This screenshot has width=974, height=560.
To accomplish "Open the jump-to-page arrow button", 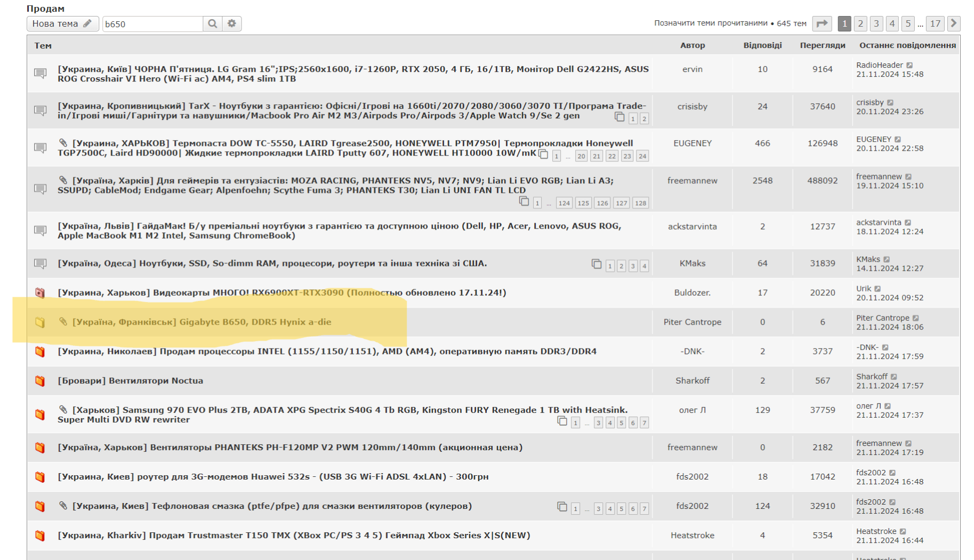I will (822, 23).
